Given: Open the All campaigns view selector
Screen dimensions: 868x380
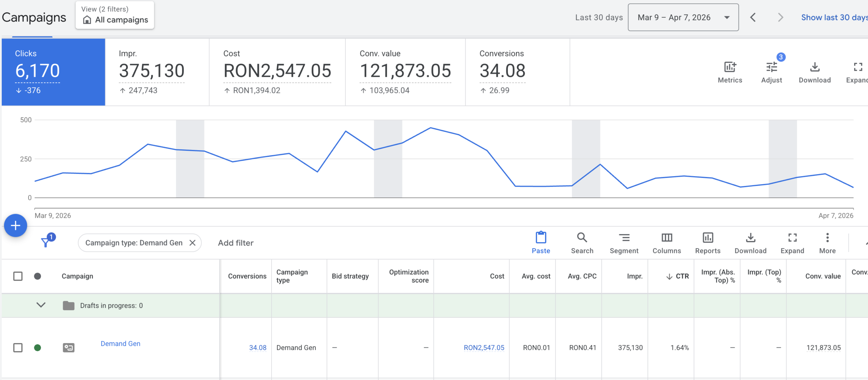Looking at the screenshot, I should (x=115, y=16).
